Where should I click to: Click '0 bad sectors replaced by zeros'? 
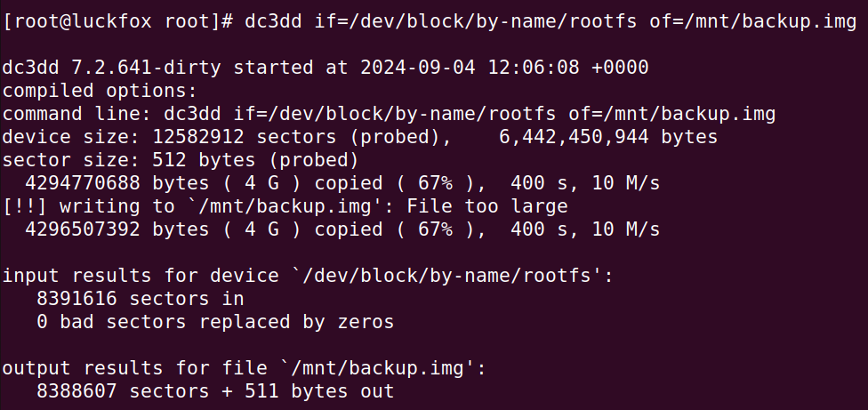coord(215,322)
